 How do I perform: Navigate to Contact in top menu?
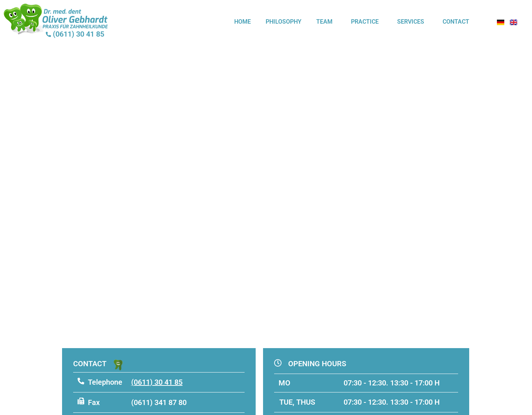pos(456,22)
